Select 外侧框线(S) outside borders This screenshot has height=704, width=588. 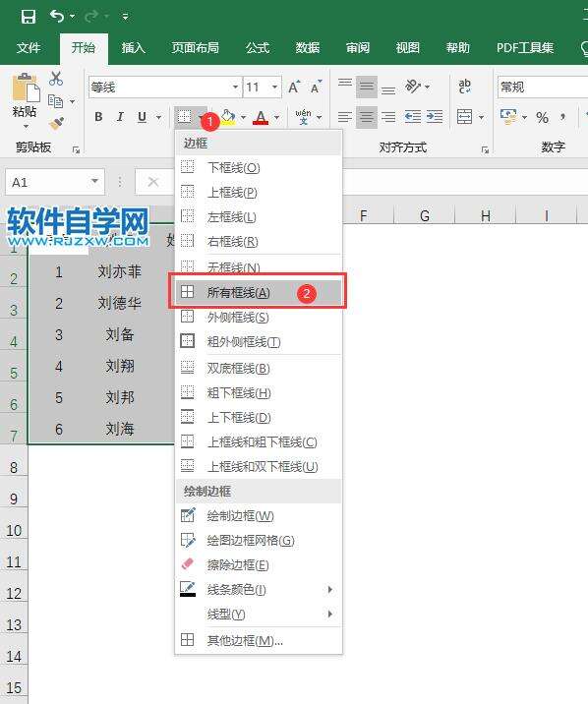[x=259, y=318]
